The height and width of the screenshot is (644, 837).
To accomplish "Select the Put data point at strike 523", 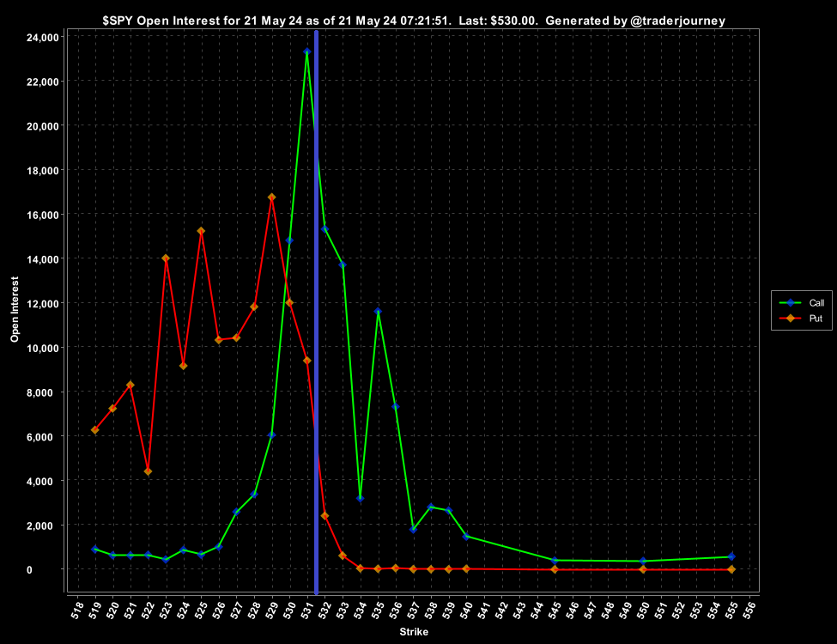I will [x=166, y=258].
